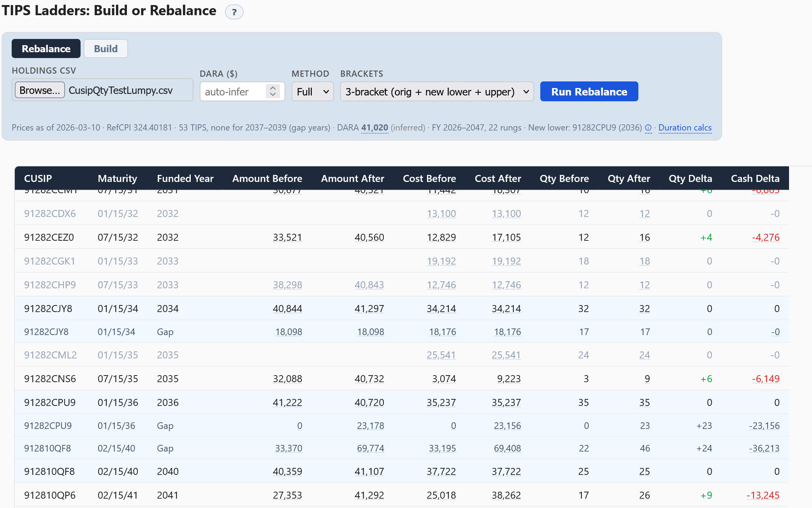
Task: Click the Funded Year column header
Action: [185, 178]
